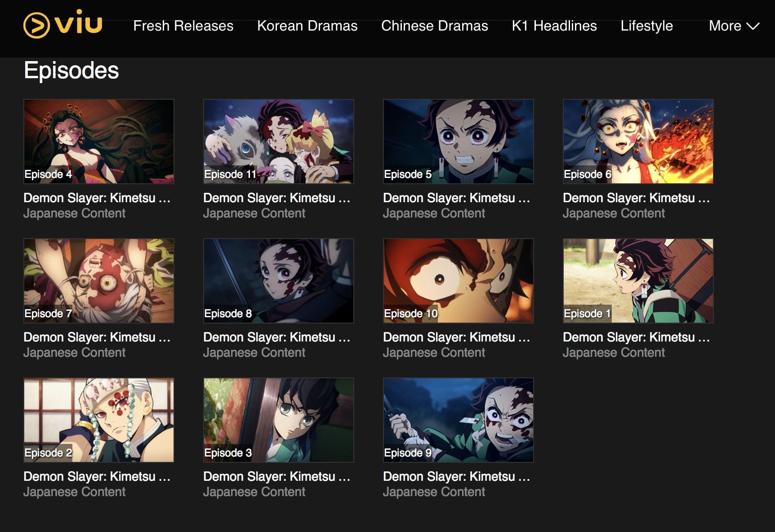Viewport: 775px width, 532px height.
Task: Play Episode 1 of Demon Slayer
Action: pyautogui.click(x=637, y=280)
